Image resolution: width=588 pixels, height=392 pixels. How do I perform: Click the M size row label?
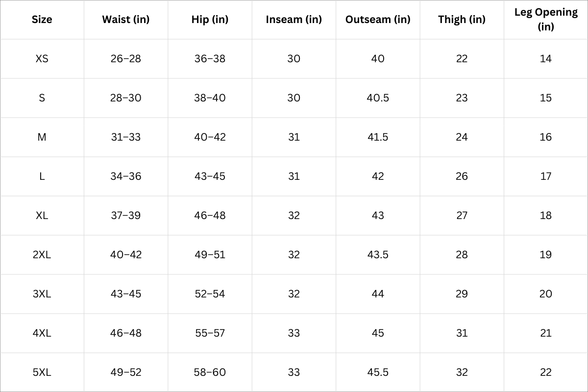[42, 137]
